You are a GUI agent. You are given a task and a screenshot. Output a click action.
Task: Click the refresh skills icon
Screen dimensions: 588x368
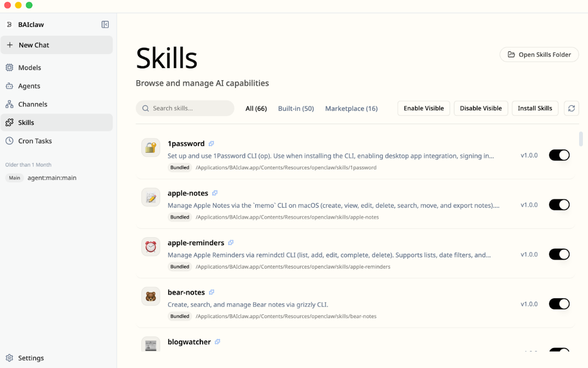571,108
